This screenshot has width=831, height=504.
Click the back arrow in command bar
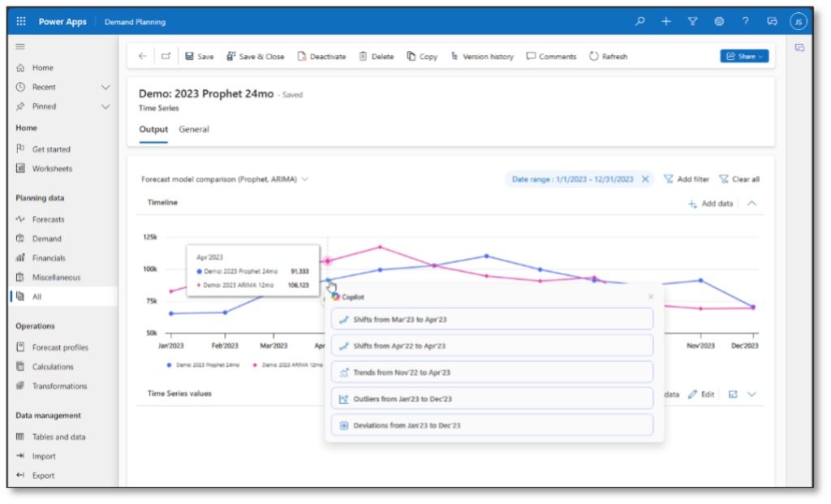click(143, 56)
